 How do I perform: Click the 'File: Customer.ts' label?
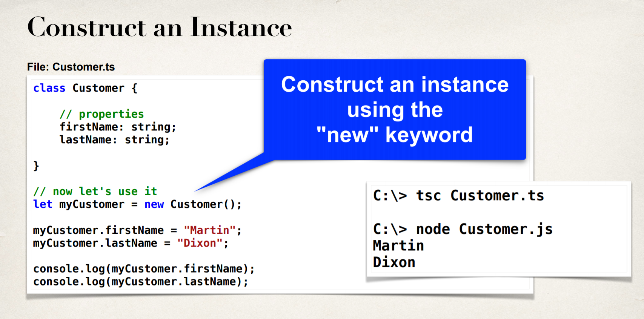click(71, 67)
